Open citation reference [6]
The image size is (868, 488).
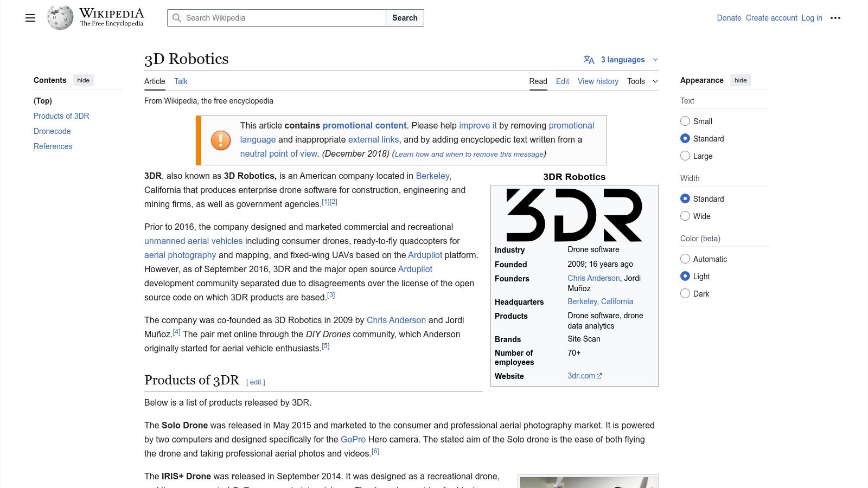[375, 451]
